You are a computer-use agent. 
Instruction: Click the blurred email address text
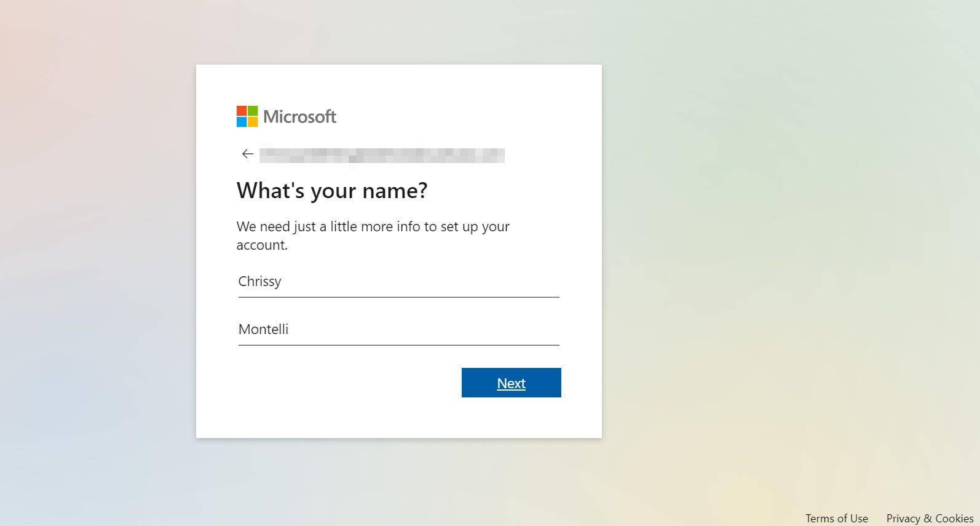(x=382, y=155)
